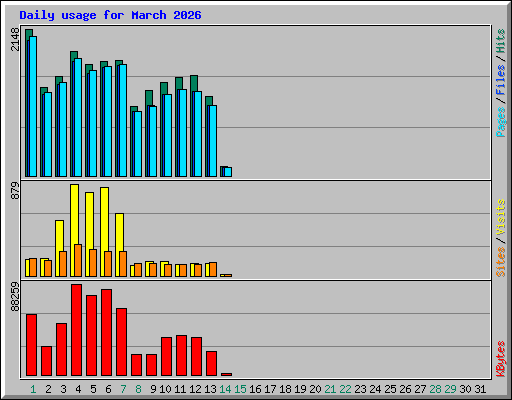Viewport: 512px width, 400px height.
Task: Click the 88259 KBytes axis value
Action: point(15,297)
